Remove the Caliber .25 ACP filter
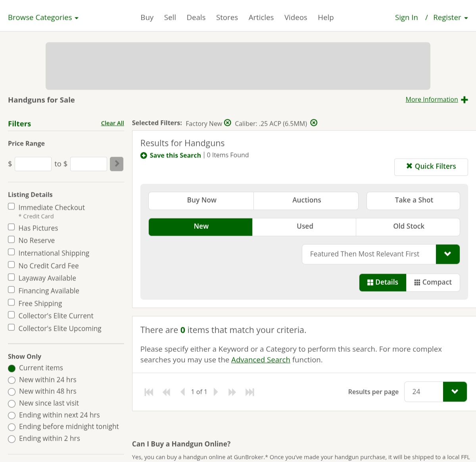Viewport: 476px width, 462px height. click(314, 123)
